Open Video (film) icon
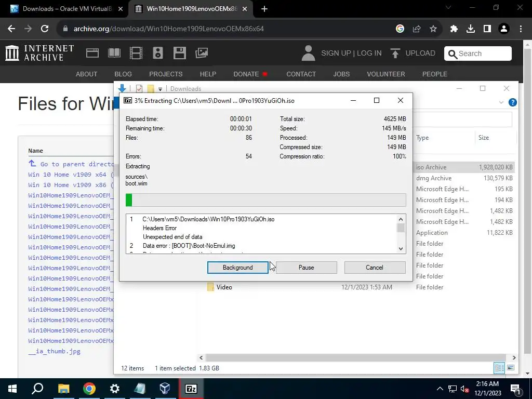 136,53
